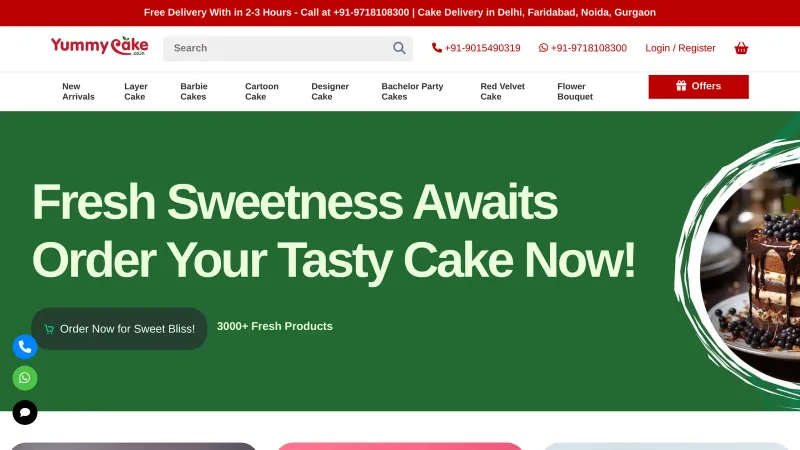The image size is (800, 450).
Task: Open the black floating chat bubble icon
Action: 25,412
